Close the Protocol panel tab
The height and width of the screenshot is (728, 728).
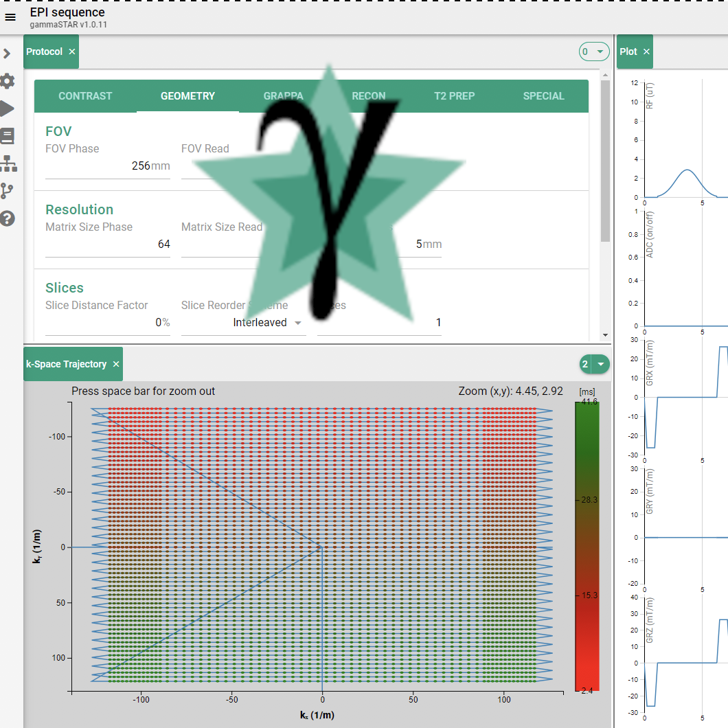[x=72, y=52]
